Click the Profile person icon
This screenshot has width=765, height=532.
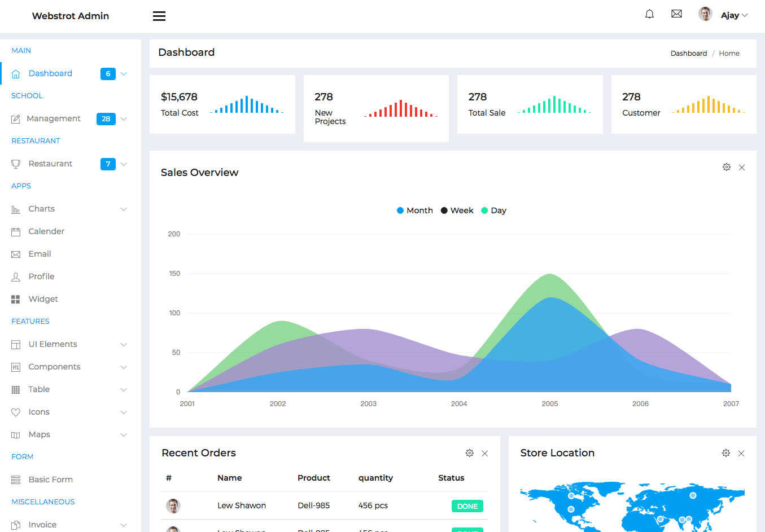tap(16, 277)
